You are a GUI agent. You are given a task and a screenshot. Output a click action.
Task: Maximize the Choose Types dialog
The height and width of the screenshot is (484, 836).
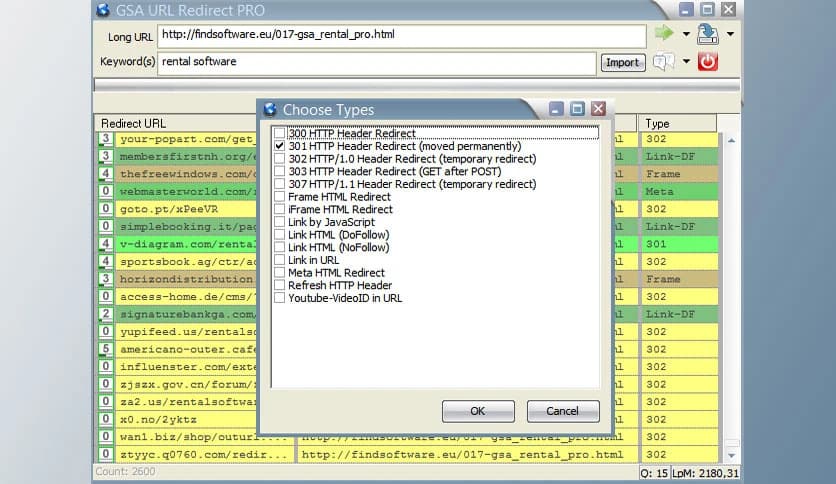577,109
